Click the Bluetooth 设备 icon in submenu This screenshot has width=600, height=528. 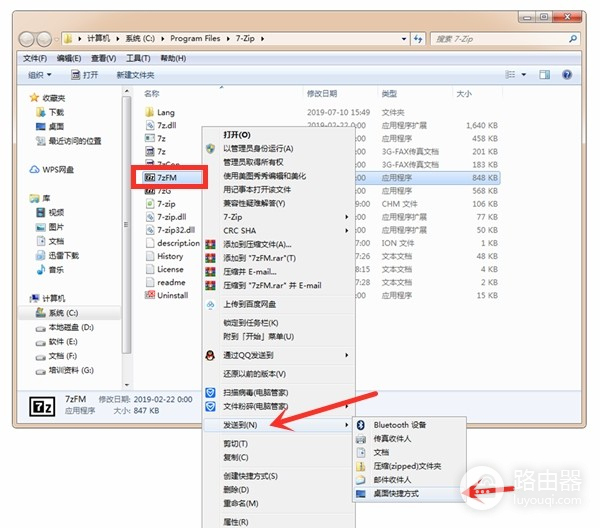tap(360, 425)
